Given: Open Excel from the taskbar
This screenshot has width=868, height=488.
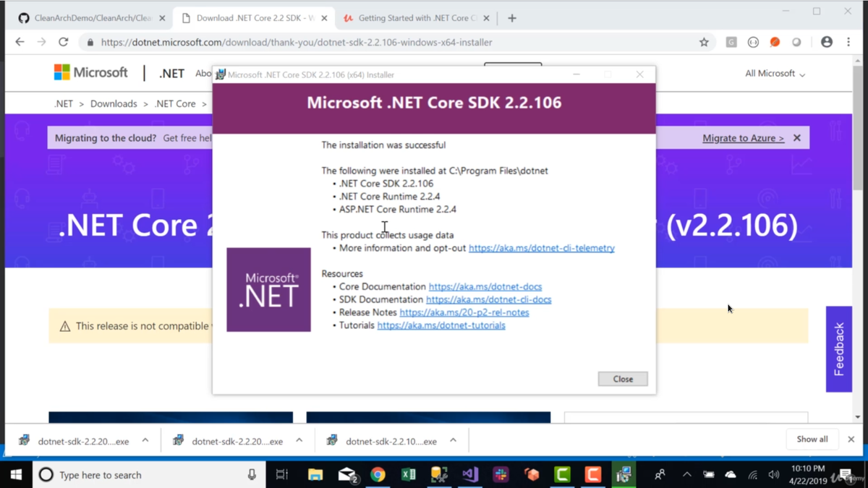Looking at the screenshot, I should (x=409, y=475).
